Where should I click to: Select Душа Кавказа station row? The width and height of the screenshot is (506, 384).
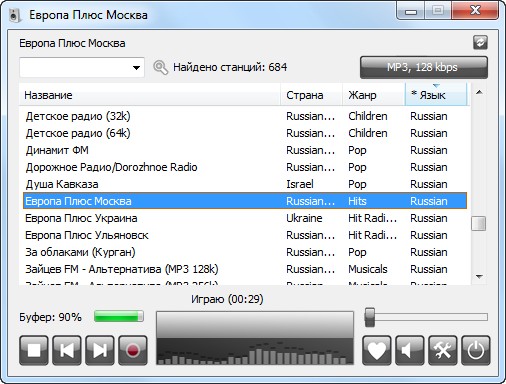[x=245, y=184]
